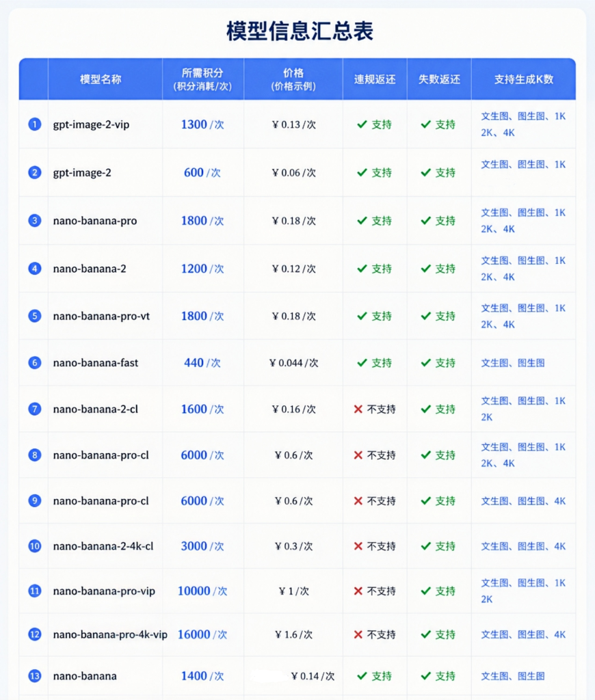The height and width of the screenshot is (700, 595).
Task: Click the number 12 badge beside nano-banana-pro-4k-vip
Action: pyautogui.click(x=34, y=634)
